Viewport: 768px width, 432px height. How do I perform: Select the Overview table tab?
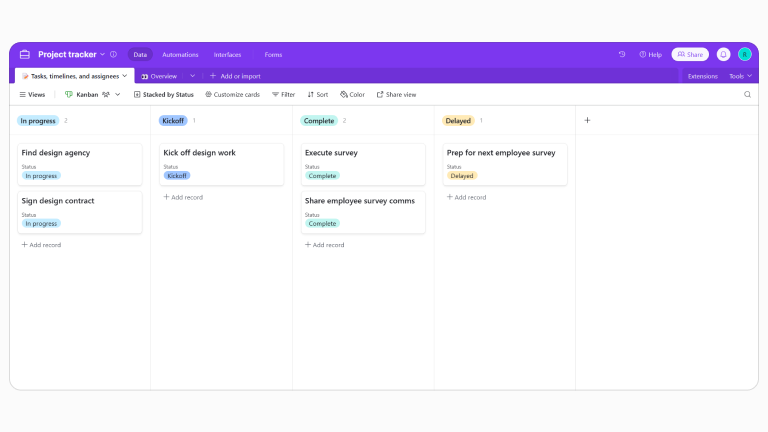[x=159, y=76]
